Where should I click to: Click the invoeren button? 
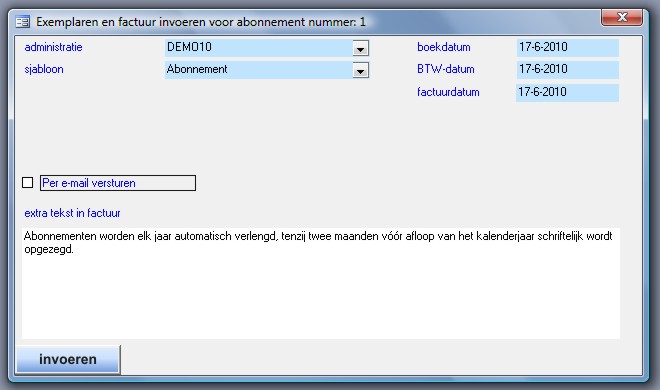(x=68, y=359)
